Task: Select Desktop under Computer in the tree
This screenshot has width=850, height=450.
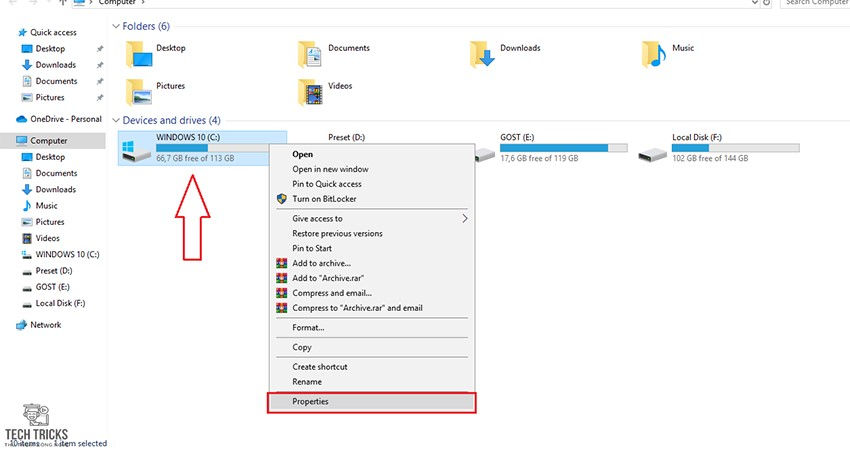Action: [50, 157]
